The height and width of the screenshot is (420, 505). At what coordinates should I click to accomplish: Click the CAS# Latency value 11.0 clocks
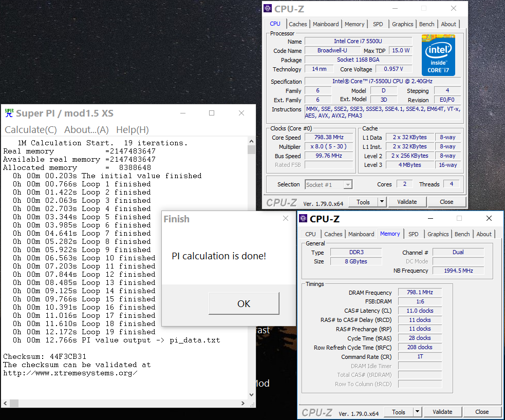point(420,311)
